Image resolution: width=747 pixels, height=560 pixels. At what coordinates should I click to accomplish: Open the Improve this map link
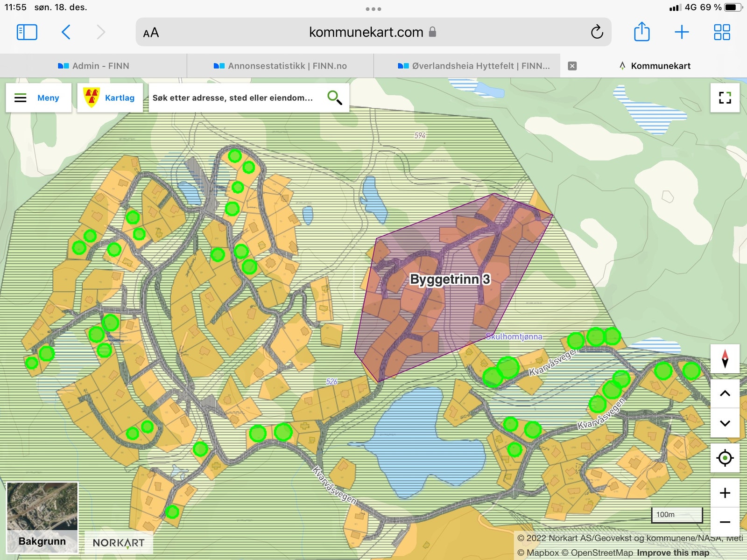coord(673,553)
